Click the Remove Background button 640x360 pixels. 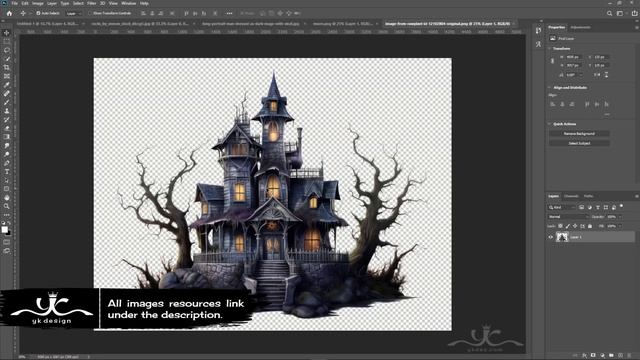pos(579,134)
